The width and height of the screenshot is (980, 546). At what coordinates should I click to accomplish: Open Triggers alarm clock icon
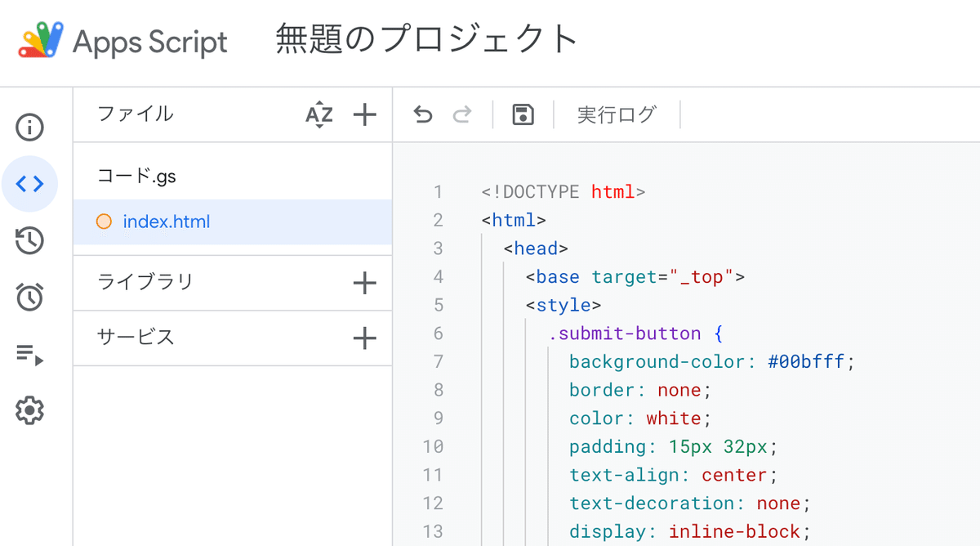click(30, 297)
